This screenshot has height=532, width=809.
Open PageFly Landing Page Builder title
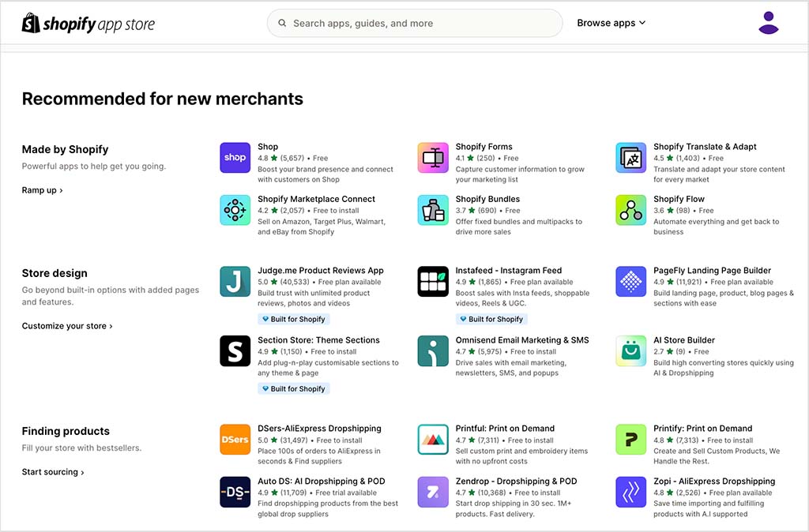click(x=712, y=271)
